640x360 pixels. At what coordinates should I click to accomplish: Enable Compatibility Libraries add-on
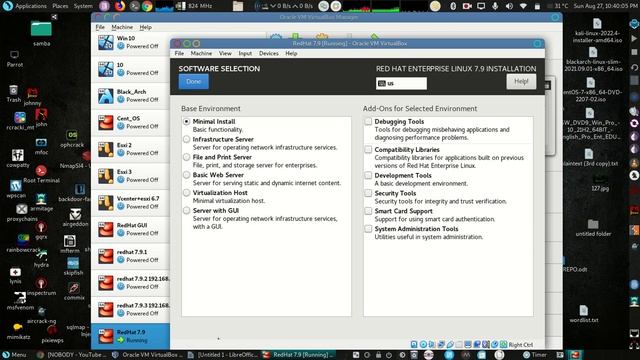coord(368,150)
